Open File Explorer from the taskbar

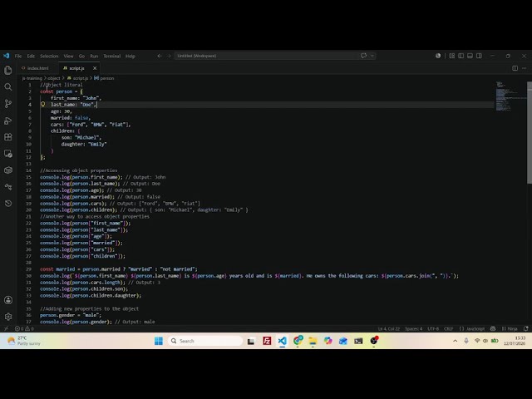(x=313, y=341)
